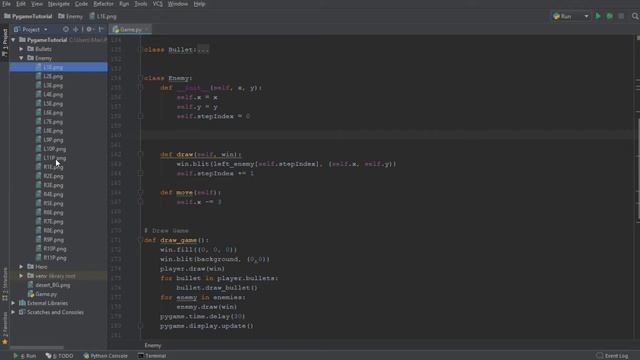Screen dimensions: 640x360
Task: Place cursor on empty line 140
Action: point(388,135)
